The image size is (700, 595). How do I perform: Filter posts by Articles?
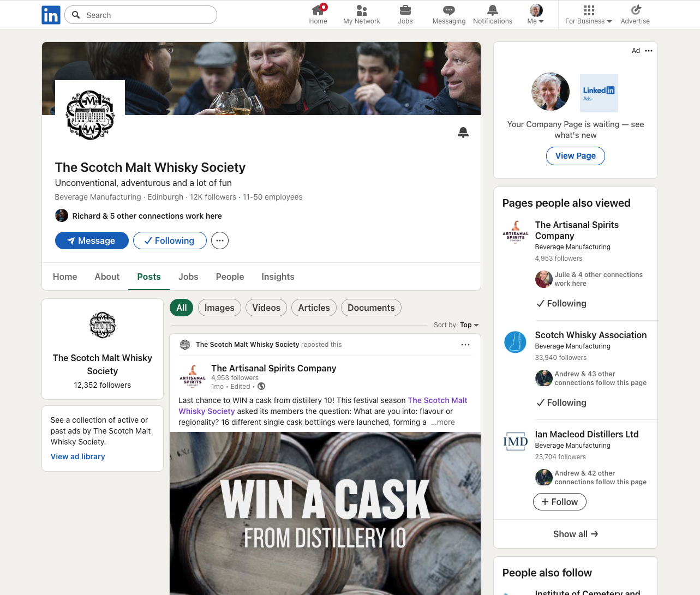click(x=314, y=308)
